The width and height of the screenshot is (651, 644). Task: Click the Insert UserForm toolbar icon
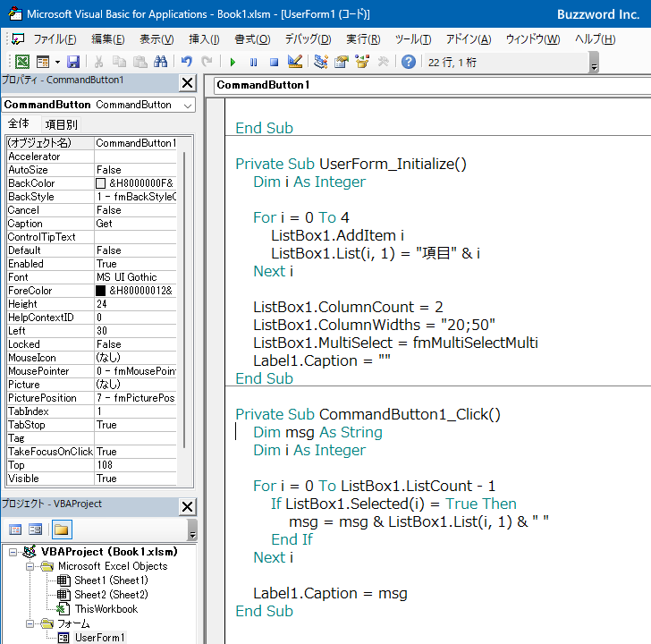coord(43,63)
